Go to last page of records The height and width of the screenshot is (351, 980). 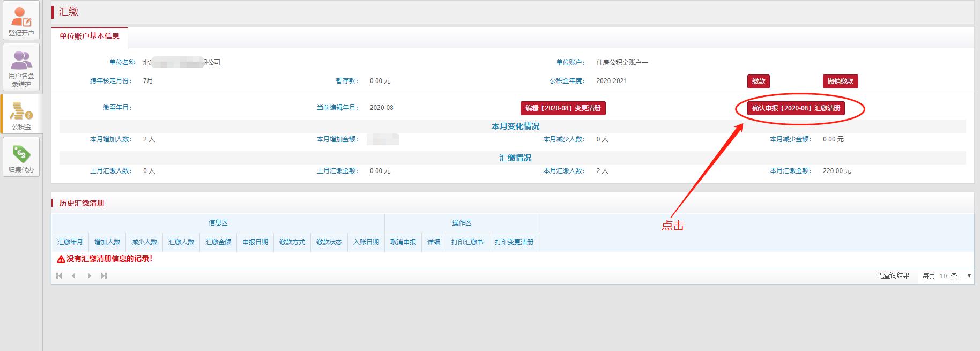(104, 275)
